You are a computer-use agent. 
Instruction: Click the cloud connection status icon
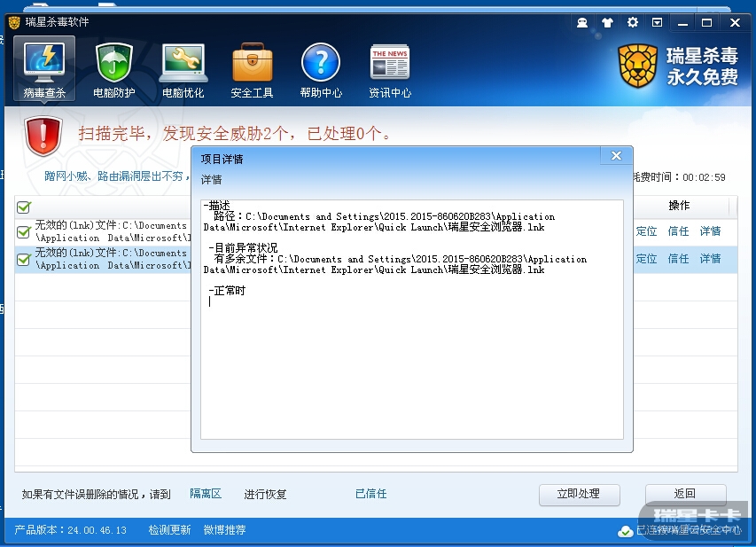(x=626, y=531)
